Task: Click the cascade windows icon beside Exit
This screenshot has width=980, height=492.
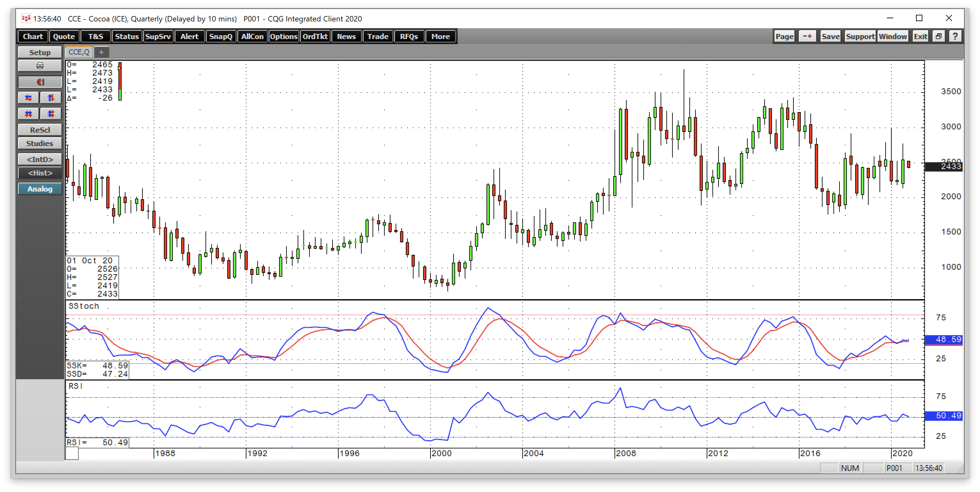Action: [938, 36]
